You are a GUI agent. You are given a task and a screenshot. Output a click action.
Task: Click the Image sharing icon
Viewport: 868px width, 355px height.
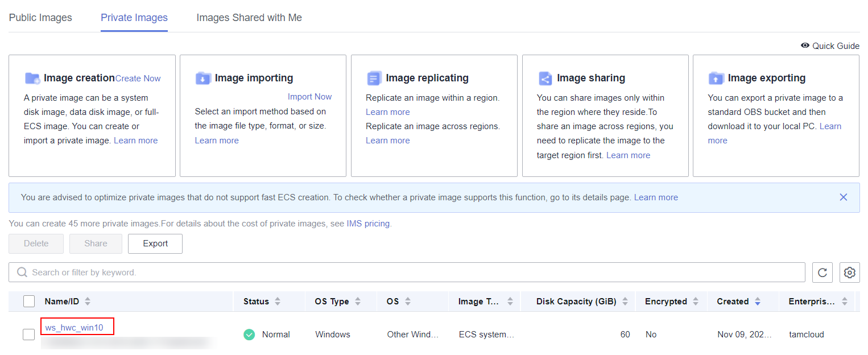click(545, 78)
